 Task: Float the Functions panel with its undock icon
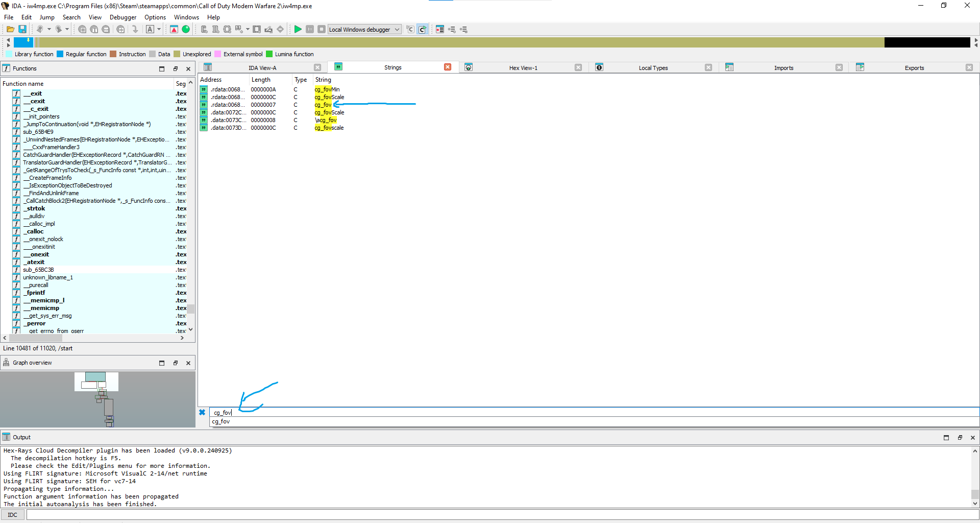(175, 68)
